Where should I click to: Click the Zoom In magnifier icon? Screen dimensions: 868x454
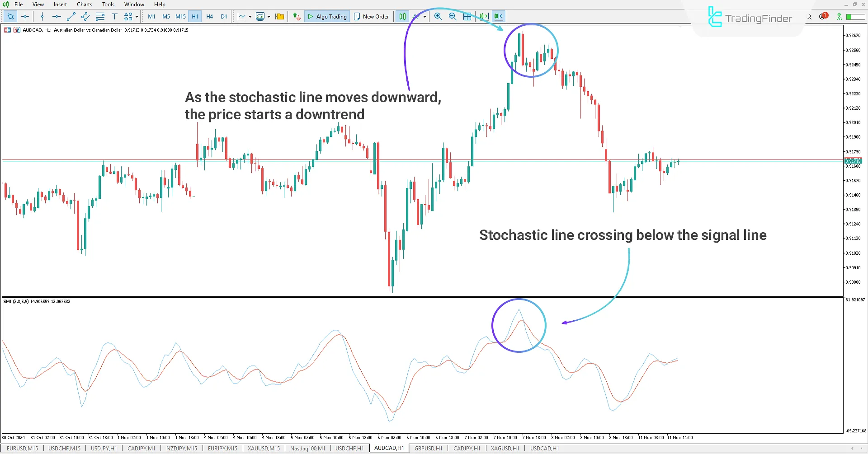[x=438, y=16]
